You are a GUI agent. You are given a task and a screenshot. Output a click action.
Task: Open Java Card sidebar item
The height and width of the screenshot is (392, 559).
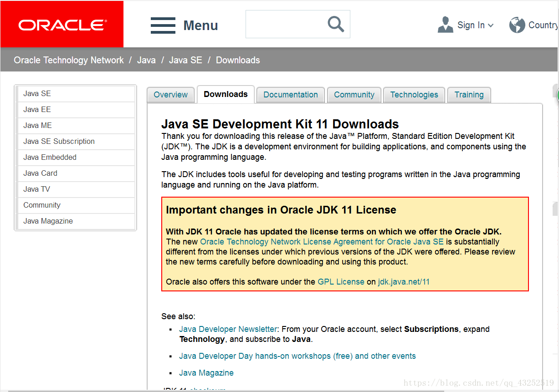(x=76, y=173)
